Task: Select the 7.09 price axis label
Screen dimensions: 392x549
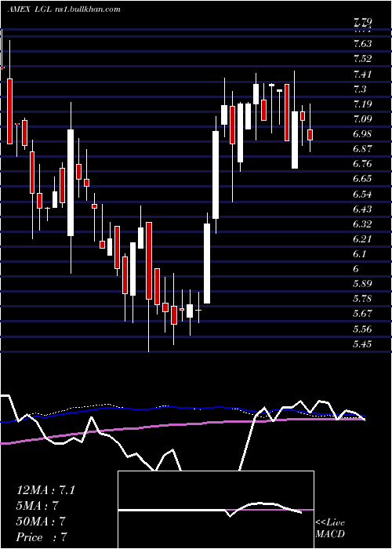Action: [x=362, y=119]
